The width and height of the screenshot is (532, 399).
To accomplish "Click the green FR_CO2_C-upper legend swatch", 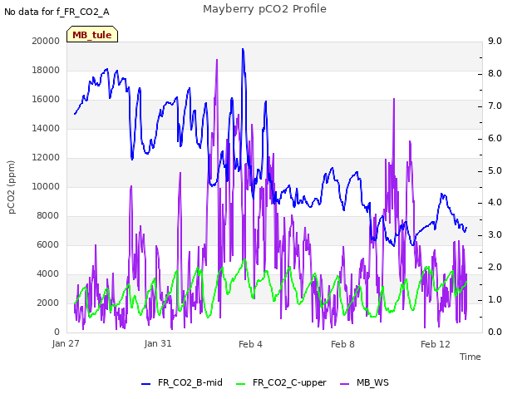I will (240, 384).
